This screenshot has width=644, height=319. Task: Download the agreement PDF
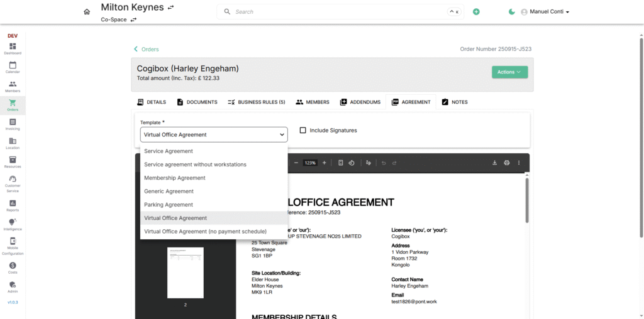(x=494, y=163)
